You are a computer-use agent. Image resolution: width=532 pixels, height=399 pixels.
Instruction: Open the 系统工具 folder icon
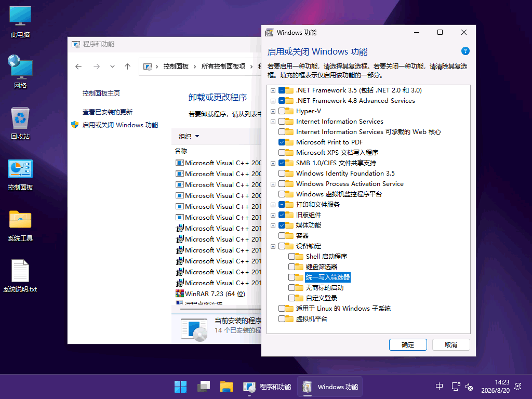(20, 225)
